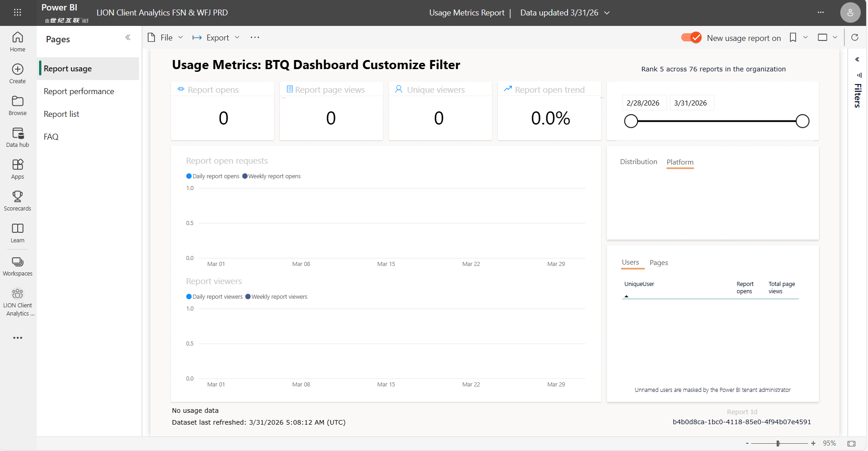Expand the bookmarks dropdown chevron
Viewport: 868px width, 451px height.
point(805,37)
